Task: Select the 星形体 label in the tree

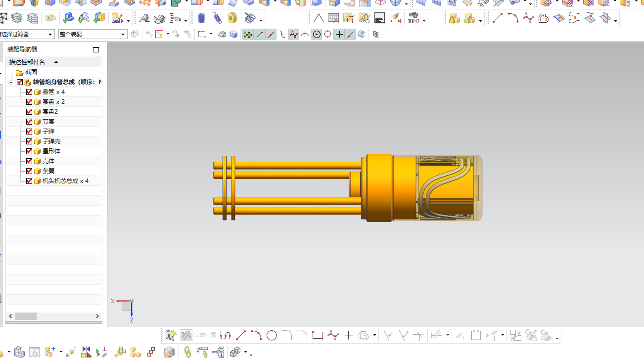Action: (x=51, y=151)
